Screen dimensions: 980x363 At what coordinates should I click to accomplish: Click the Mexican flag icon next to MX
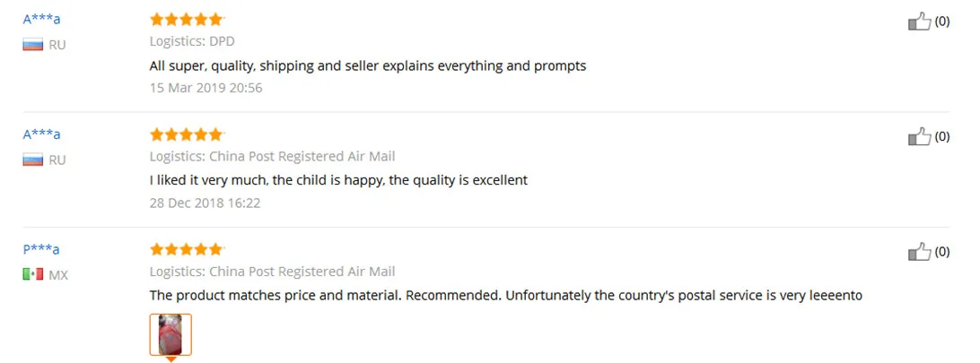[x=33, y=274]
